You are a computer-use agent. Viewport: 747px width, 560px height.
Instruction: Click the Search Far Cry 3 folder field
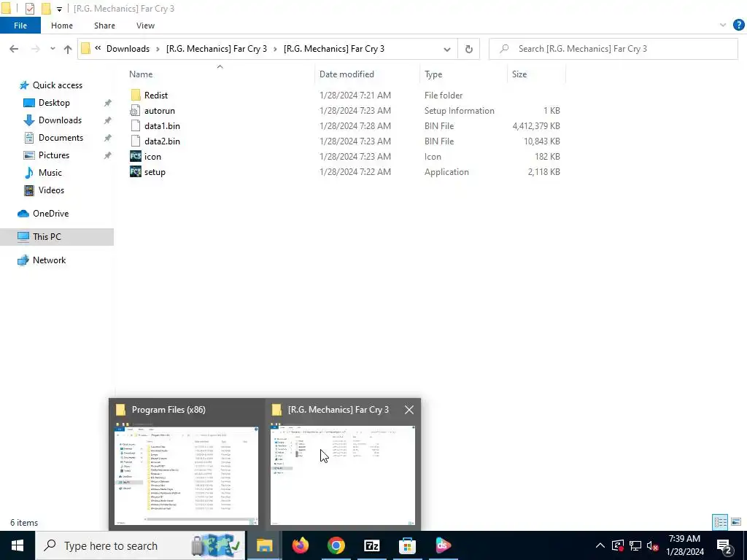pos(613,49)
